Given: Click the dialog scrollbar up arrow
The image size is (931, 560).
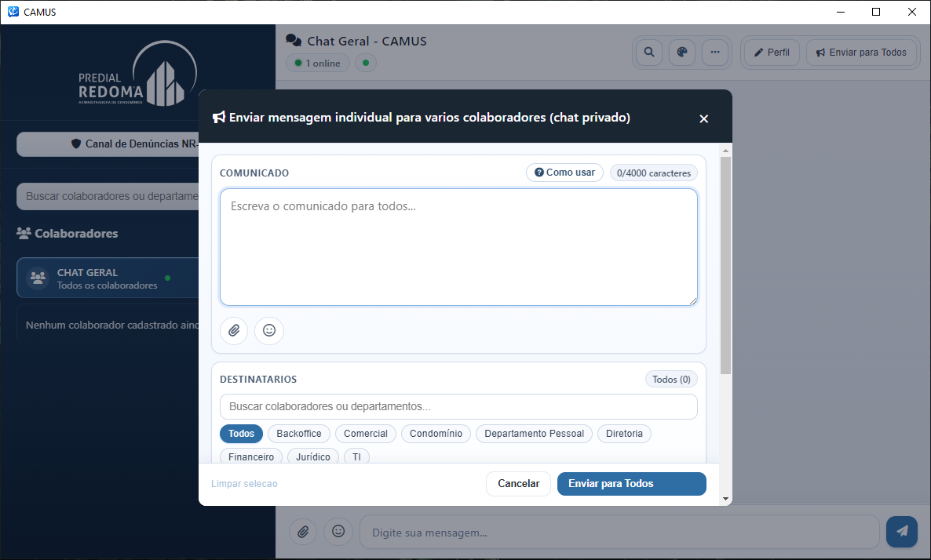Looking at the screenshot, I should click(x=725, y=151).
